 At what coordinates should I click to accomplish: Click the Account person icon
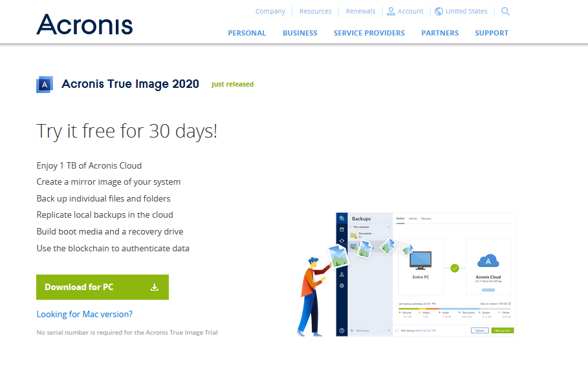pyautogui.click(x=391, y=11)
